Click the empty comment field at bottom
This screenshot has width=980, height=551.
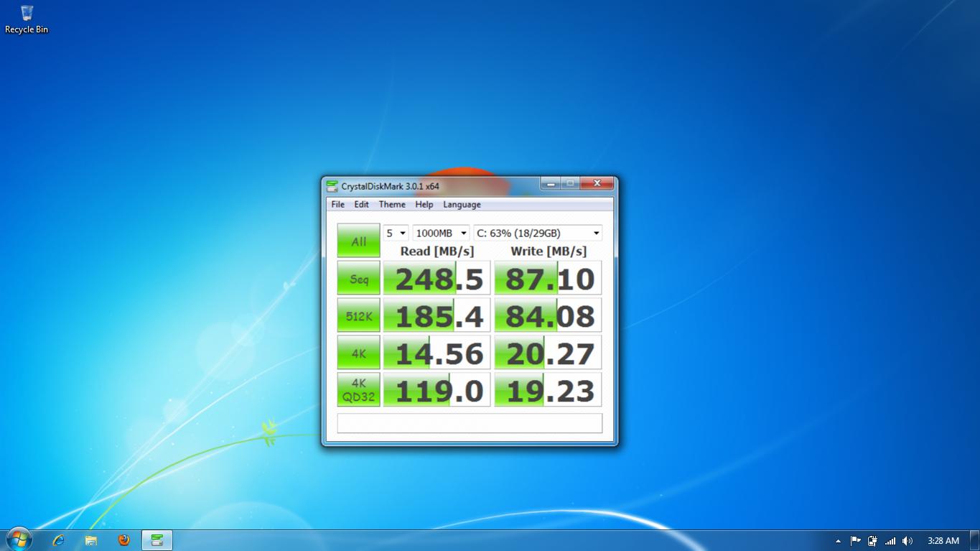(x=470, y=423)
